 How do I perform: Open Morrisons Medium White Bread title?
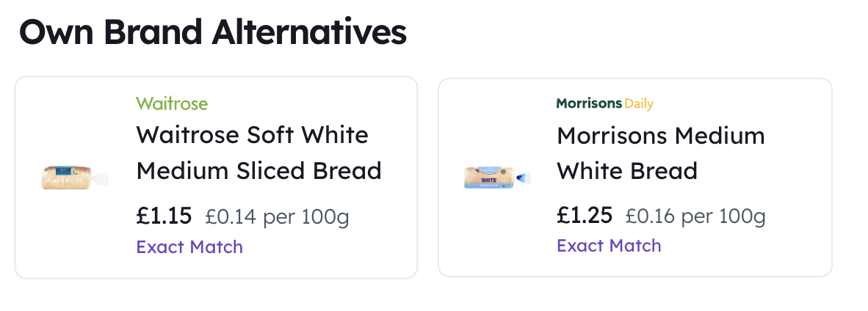[x=660, y=153]
